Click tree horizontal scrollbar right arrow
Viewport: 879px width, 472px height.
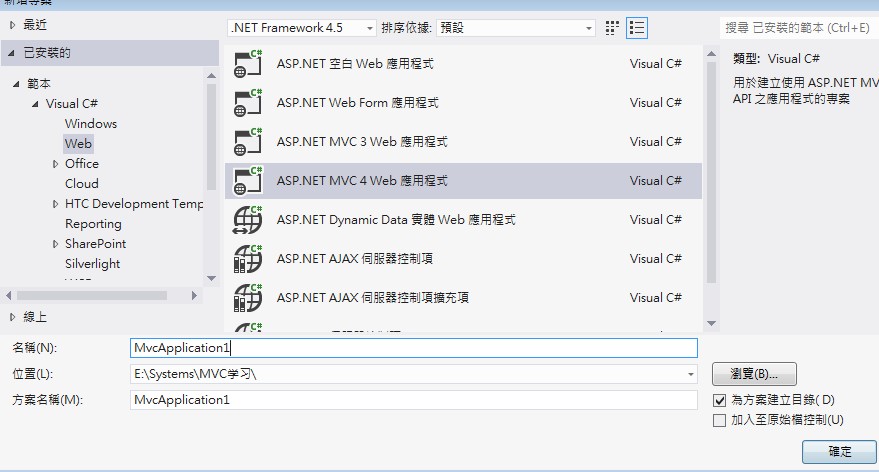pyautogui.click(x=194, y=295)
